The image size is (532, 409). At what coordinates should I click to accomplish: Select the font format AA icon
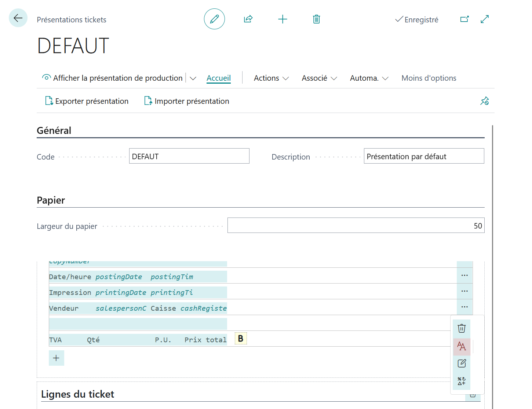(462, 346)
